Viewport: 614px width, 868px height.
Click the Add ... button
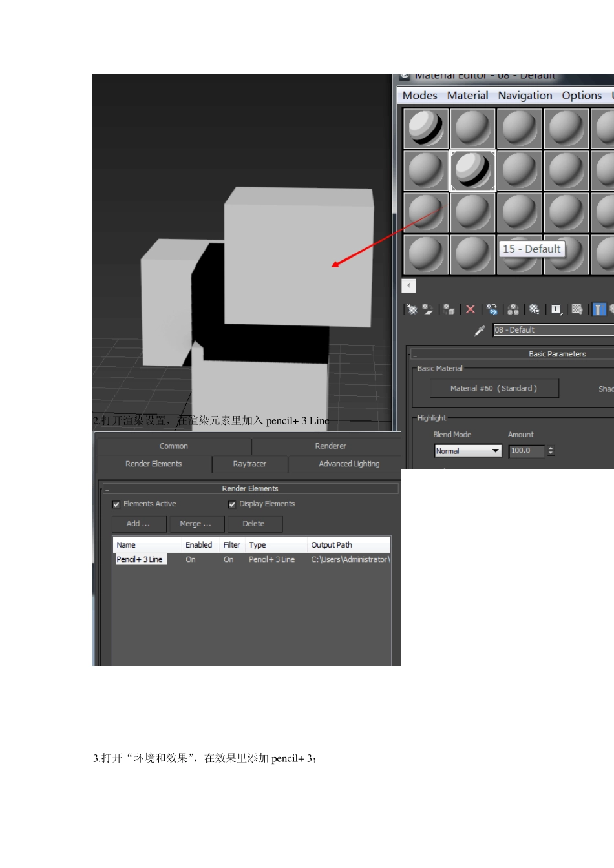pos(138,524)
